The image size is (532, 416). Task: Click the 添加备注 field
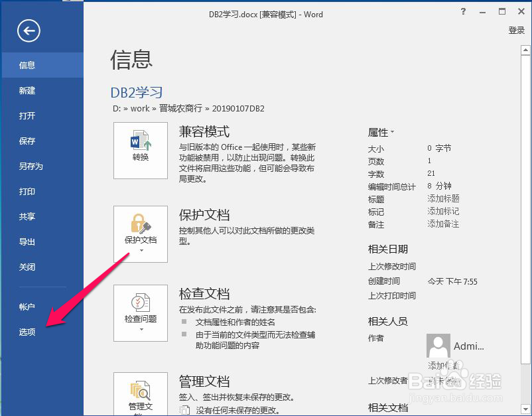[443, 224]
